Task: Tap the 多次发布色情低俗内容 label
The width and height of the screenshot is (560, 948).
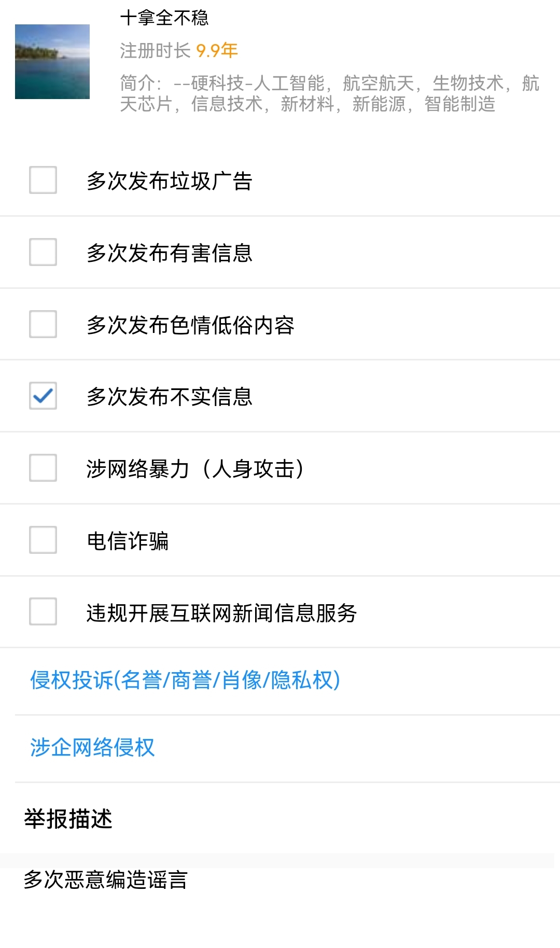Action: pyautogui.click(x=190, y=325)
